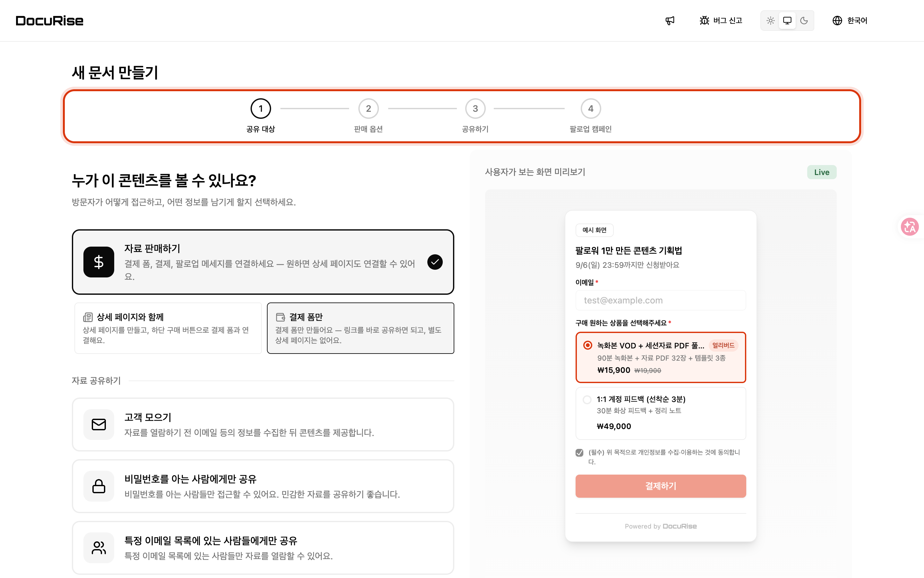924x578 pixels.
Task: Click the bug icon beside 버그 신고
Action: pyautogui.click(x=704, y=21)
